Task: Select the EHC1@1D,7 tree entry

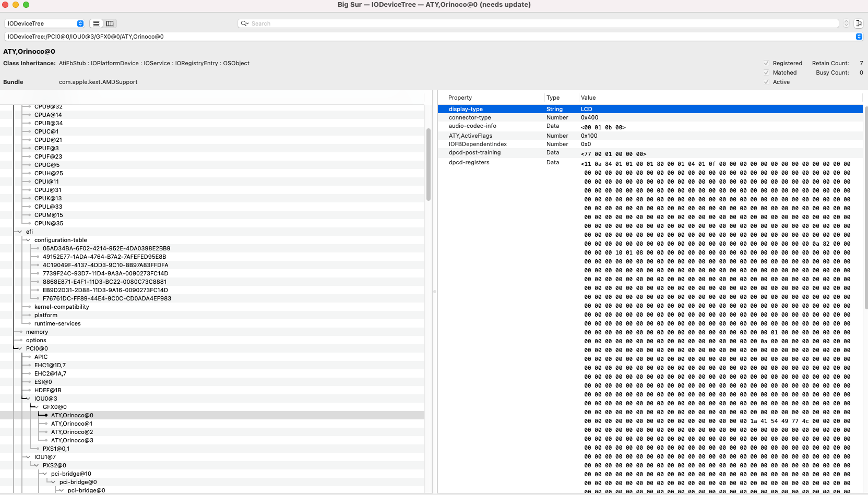Action: click(50, 365)
